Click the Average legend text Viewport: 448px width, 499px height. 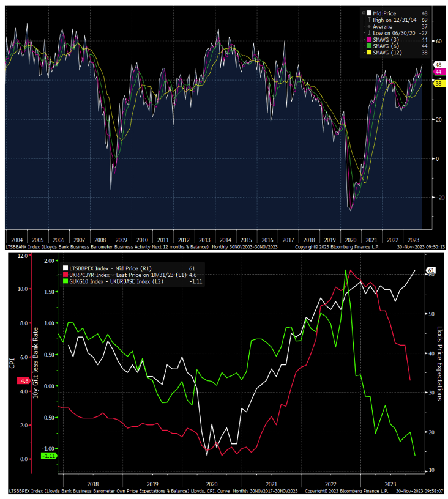[x=383, y=27]
